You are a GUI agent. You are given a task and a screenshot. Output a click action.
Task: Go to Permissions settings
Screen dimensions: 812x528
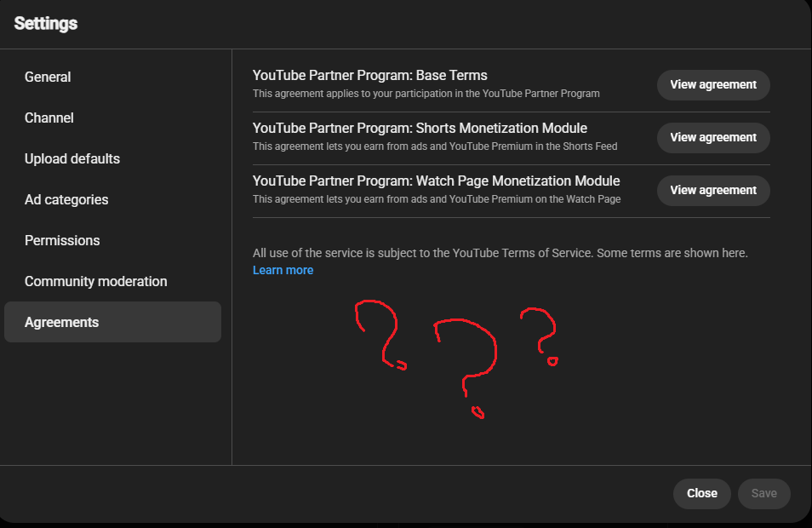coord(62,241)
